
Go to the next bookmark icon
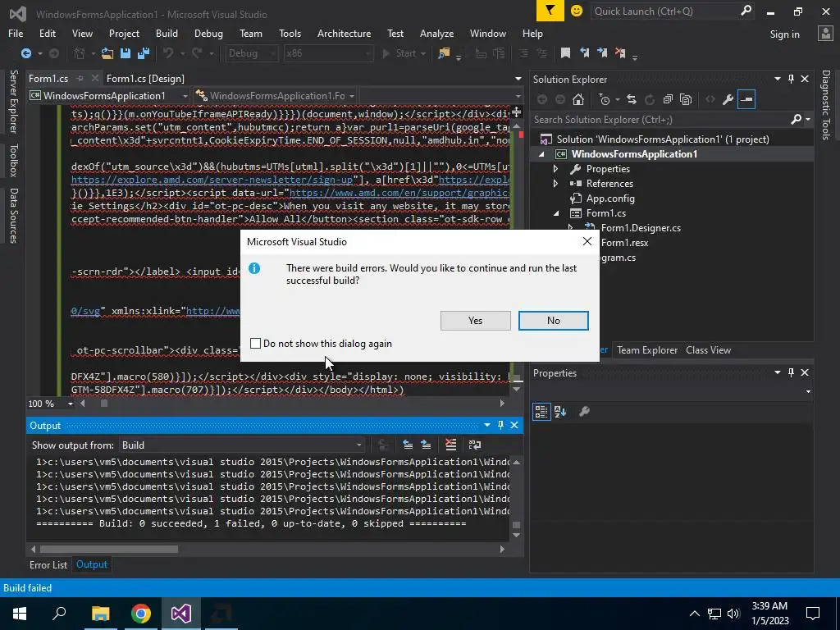(x=602, y=53)
